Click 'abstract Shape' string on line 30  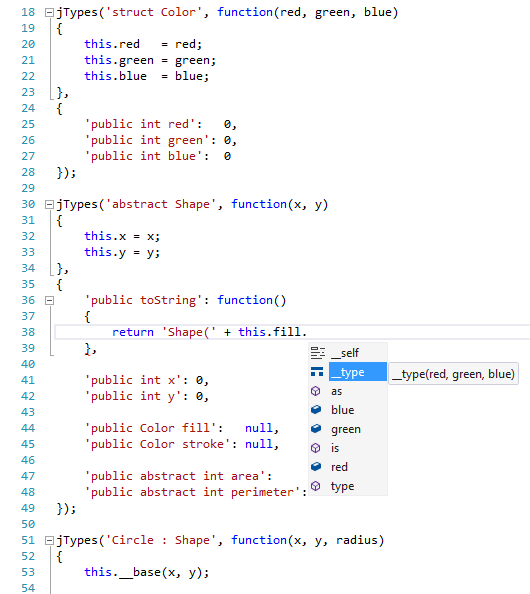(160, 204)
